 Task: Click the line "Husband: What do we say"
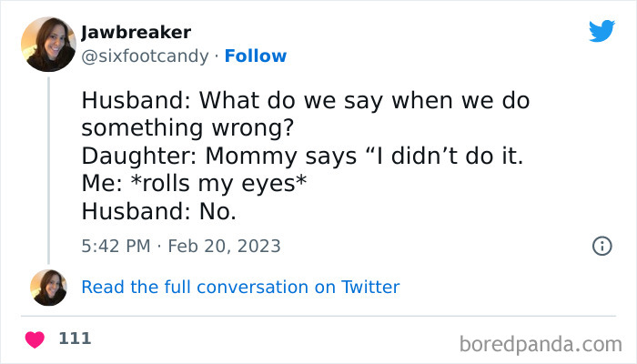click(x=305, y=99)
